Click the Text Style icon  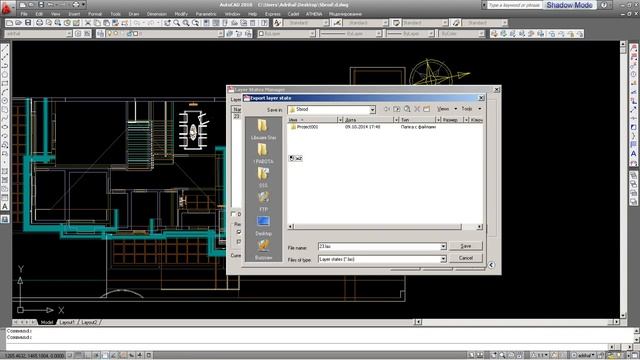click(x=278, y=23)
